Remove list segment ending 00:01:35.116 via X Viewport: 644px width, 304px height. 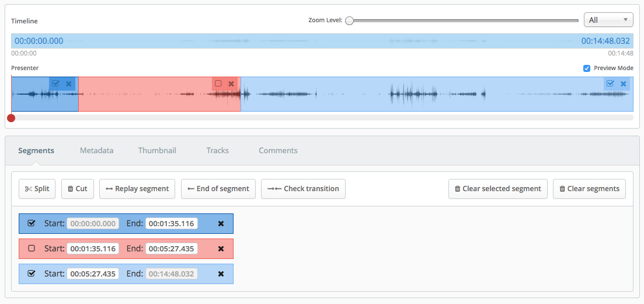point(221,224)
